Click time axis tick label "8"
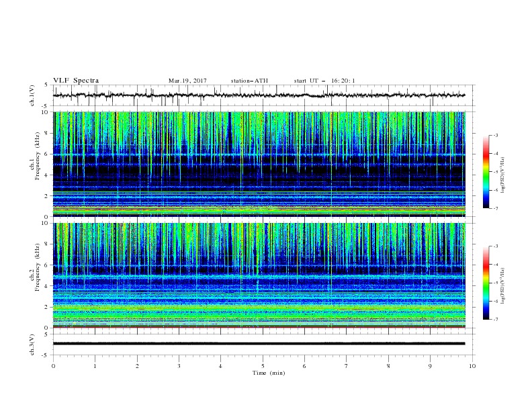 coord(388,366)
